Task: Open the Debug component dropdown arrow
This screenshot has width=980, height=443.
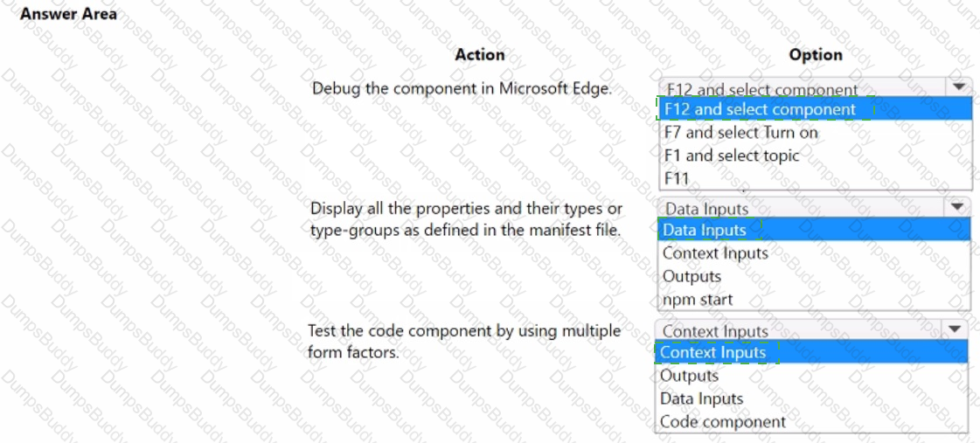Action: coord(959,87)
